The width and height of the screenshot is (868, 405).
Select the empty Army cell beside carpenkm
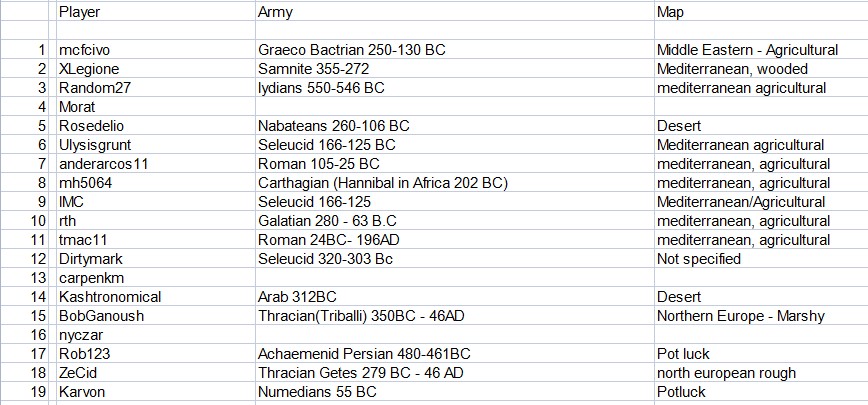click(x=450, y=278)
